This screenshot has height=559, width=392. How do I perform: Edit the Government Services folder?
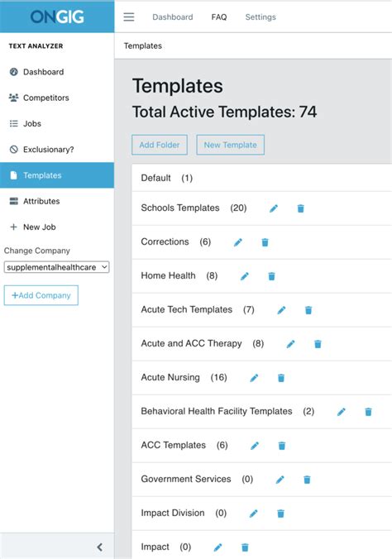point(280,480)
